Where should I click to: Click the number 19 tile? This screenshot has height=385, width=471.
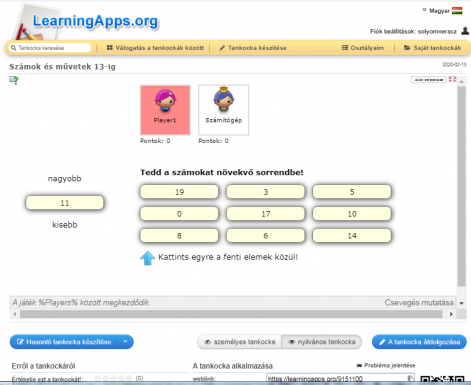click(179, 192)
